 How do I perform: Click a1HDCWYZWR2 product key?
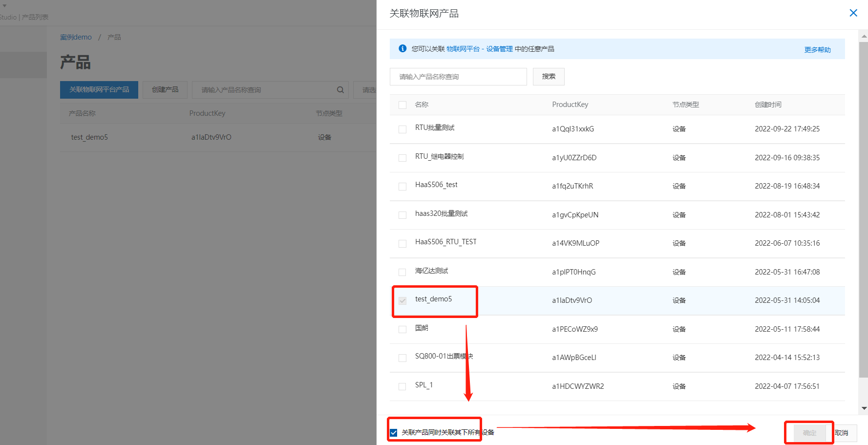[x=578, y=386]
